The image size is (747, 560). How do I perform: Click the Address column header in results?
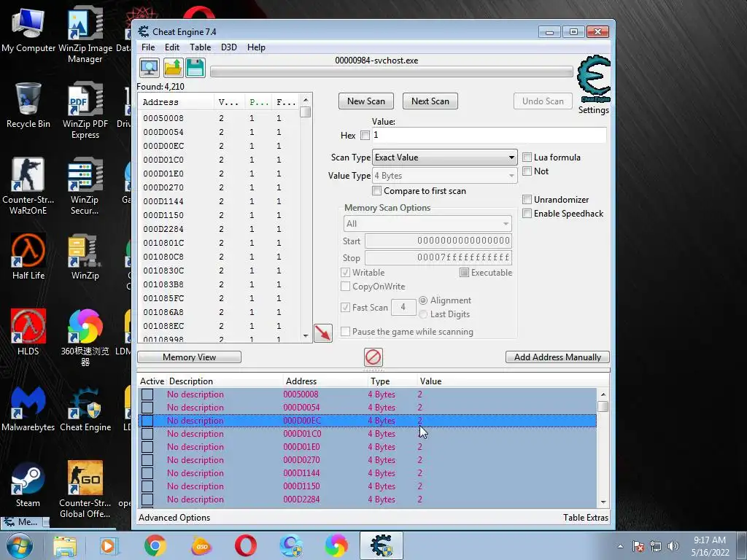[176, 102]
